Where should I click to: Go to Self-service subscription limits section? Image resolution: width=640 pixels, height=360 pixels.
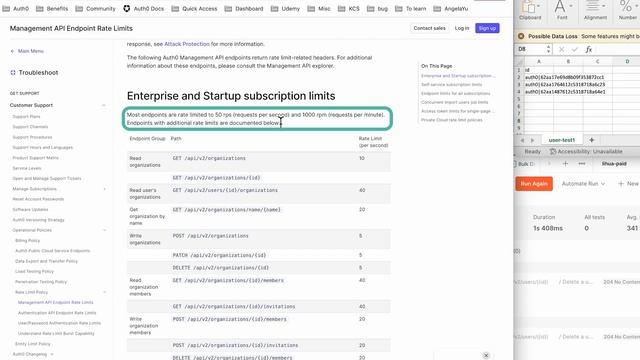click(451, 84)
